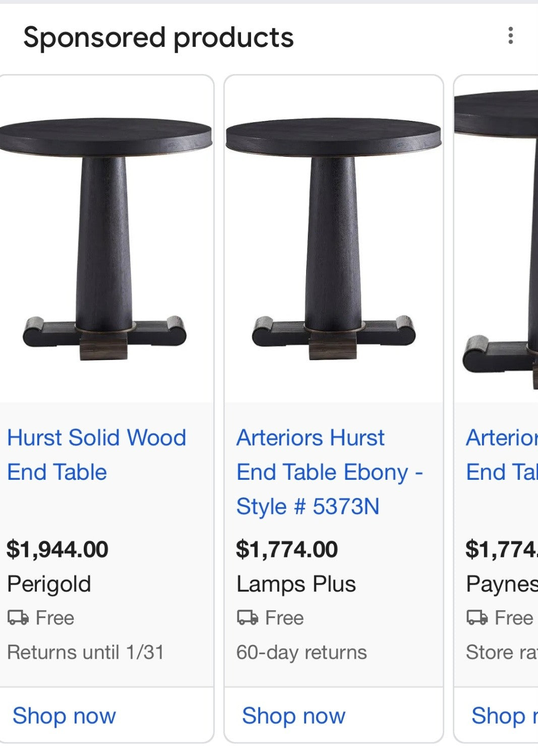Click the Perigold seller name
538x756 pixels.
(49, 584)
